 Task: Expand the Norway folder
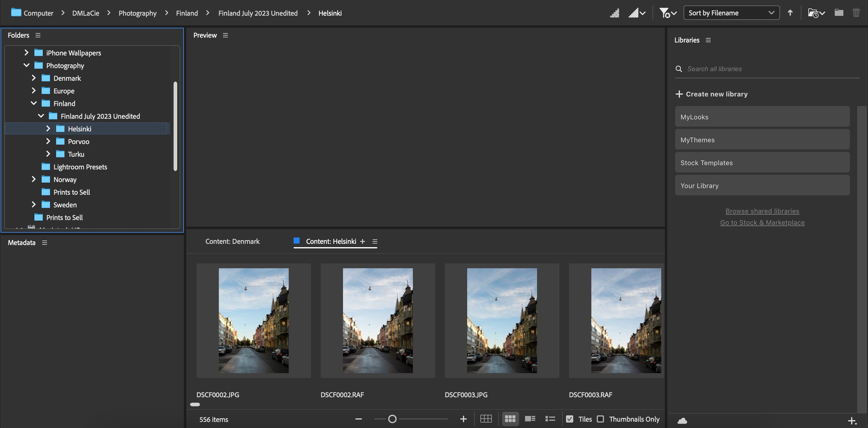coord(33,179)
